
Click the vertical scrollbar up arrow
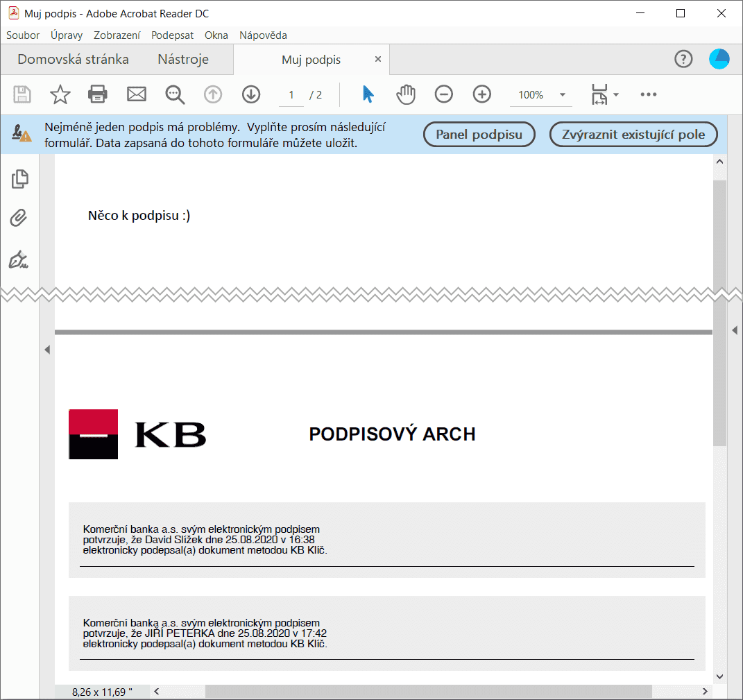(719, 162)
